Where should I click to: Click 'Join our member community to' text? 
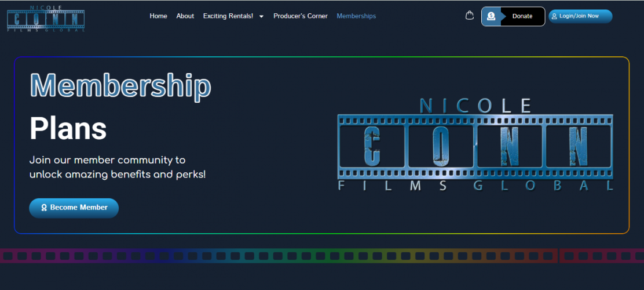[x=108, y=159]
